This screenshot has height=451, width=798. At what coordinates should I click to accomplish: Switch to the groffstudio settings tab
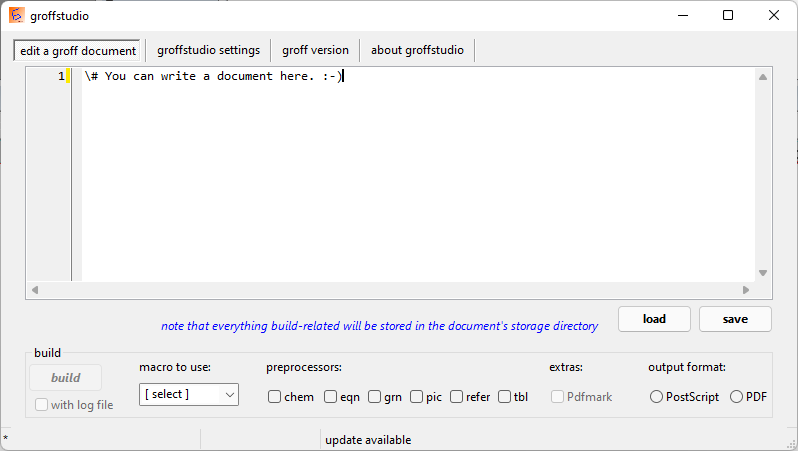click(208, 50)
